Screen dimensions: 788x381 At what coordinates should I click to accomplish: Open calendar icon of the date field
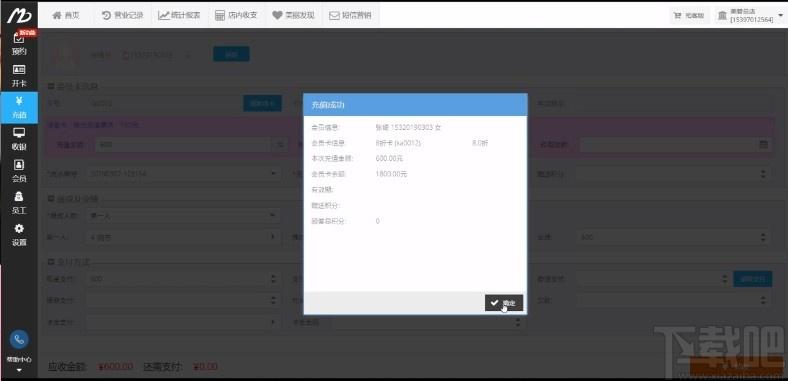[763, 145]
